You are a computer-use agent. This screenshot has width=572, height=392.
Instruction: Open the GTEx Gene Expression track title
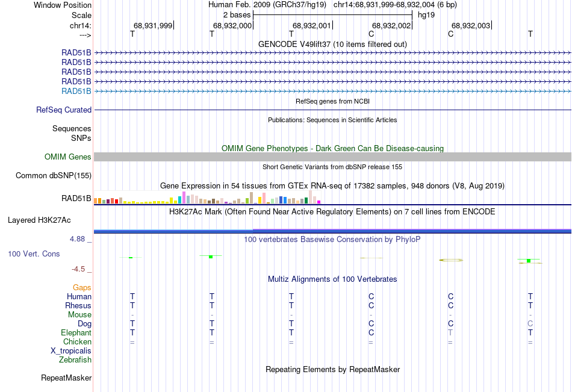point(332,186)
